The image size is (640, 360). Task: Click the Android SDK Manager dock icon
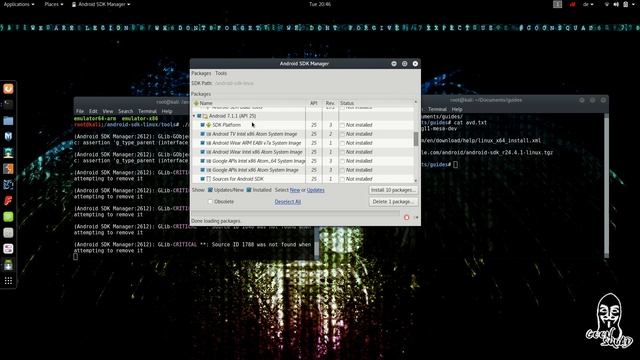(8, 265)
